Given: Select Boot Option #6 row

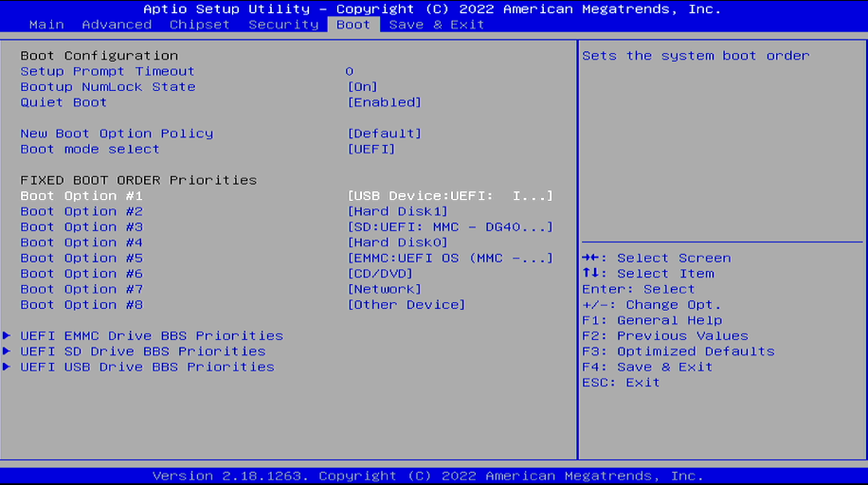Looking at the screenshot, I should [x=81, y=274].
